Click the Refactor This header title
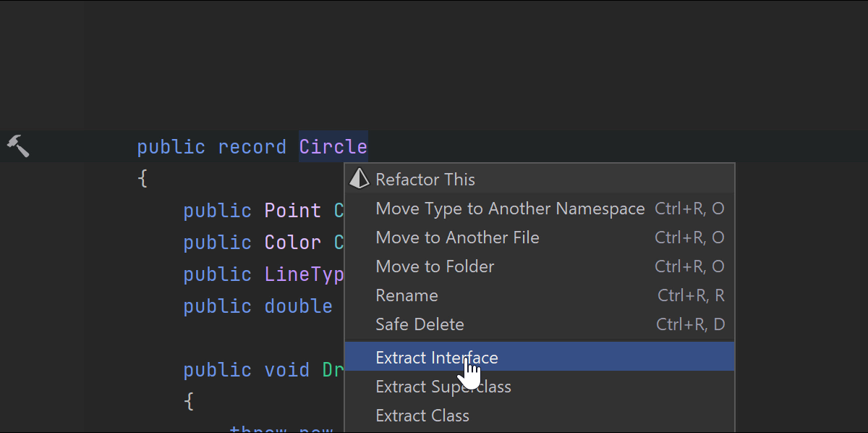 click(x=425, y=179)
